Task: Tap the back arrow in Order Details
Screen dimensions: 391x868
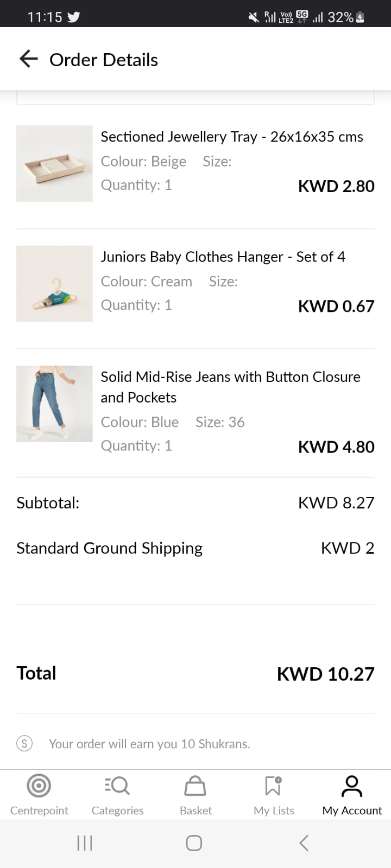Action: 28,59
